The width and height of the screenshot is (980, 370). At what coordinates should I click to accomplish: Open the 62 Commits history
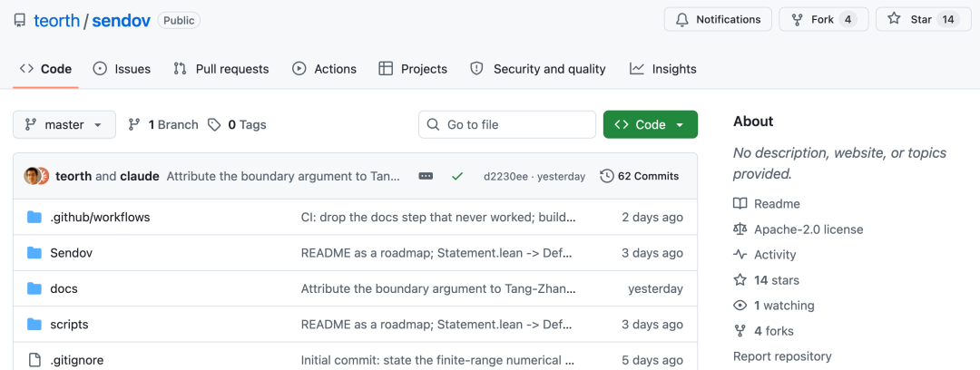(640, 176)
